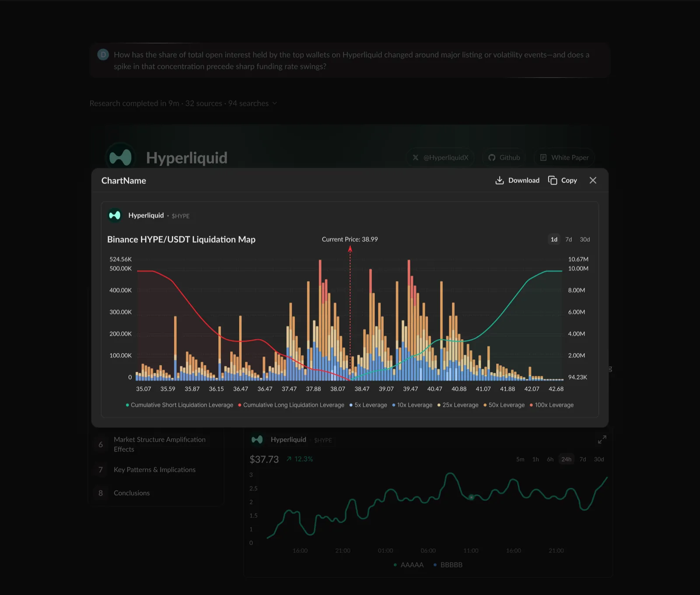Click Hyperliquid logo in chart header
This screenshot has width=700, height=595.
point(115,216)
